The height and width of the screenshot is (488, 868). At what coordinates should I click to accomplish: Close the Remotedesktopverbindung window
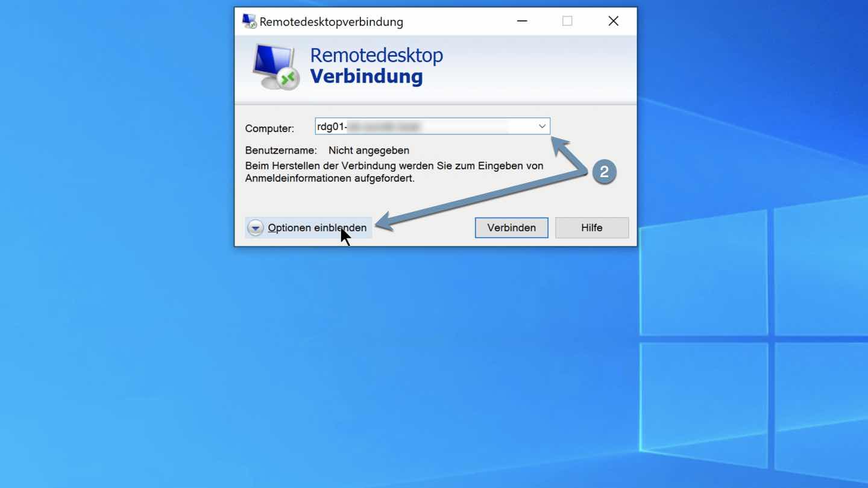tap(614, 21)
